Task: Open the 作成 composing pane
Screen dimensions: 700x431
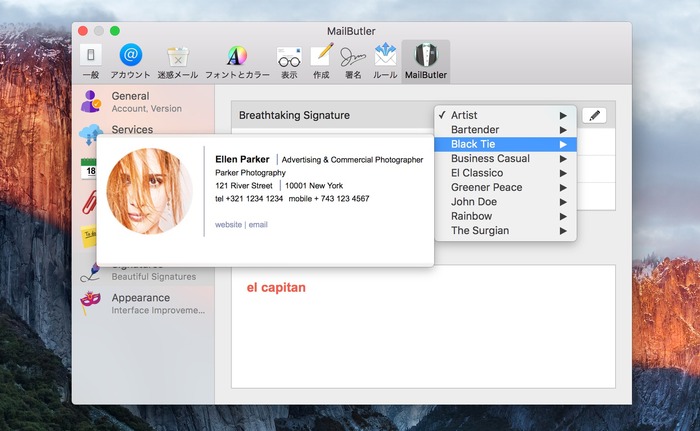Action: click(321, 62)
